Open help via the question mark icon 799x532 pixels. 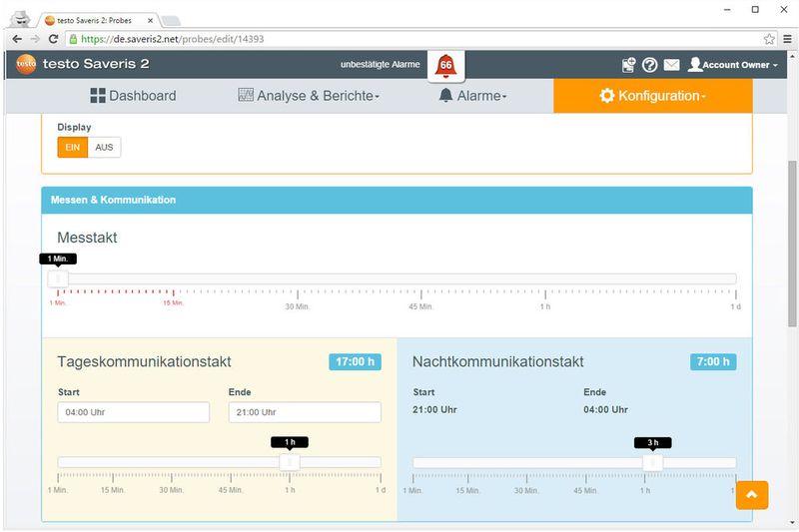click(650, 65)
